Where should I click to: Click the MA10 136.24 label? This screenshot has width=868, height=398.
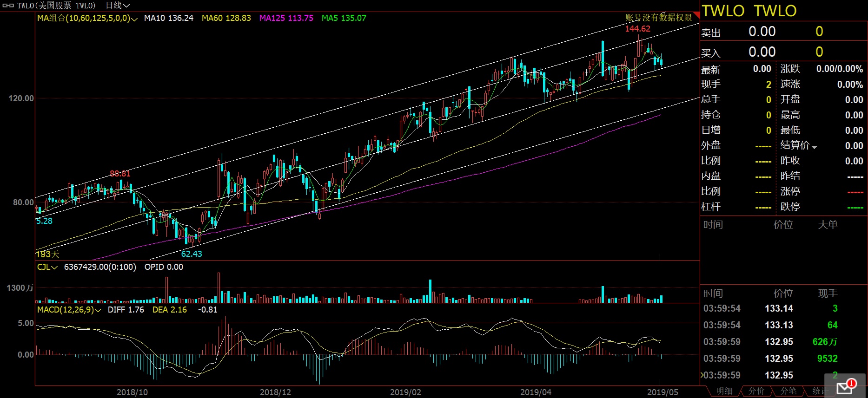169,18
